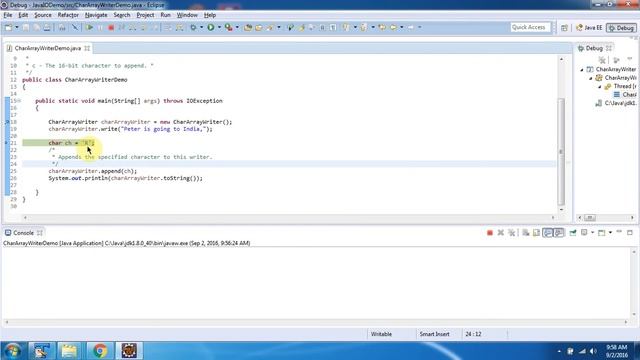This screenshot has height=360, width=640.
Task: Select the Debug view tab
Action: (x=594, y=48)
